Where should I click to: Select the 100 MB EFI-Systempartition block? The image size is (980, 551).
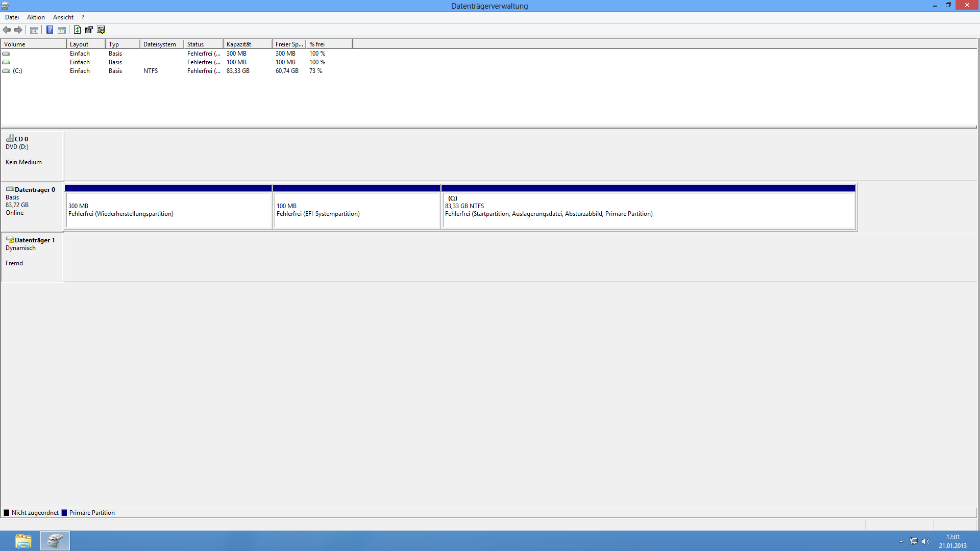pos(356,210)
